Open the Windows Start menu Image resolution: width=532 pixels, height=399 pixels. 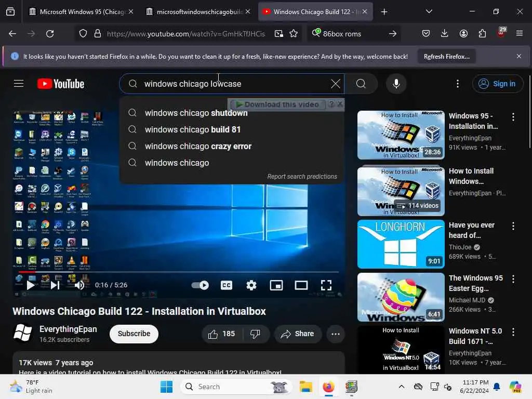pos(166,387)
